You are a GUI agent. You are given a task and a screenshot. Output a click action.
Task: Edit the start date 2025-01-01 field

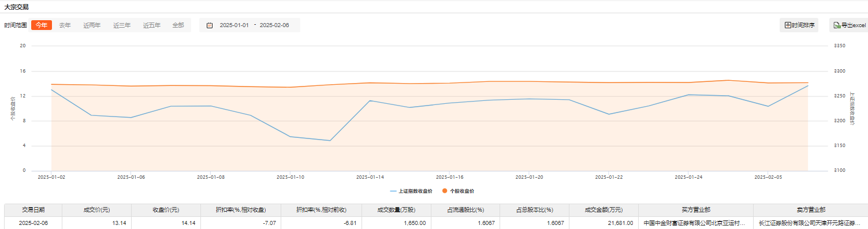pos(234,25)
